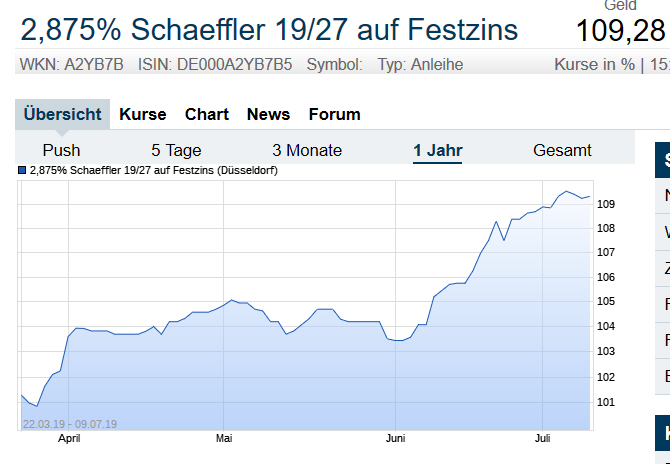
Task: Open the Chart tab
Action: pyautogui.click(x=207, y=114)
